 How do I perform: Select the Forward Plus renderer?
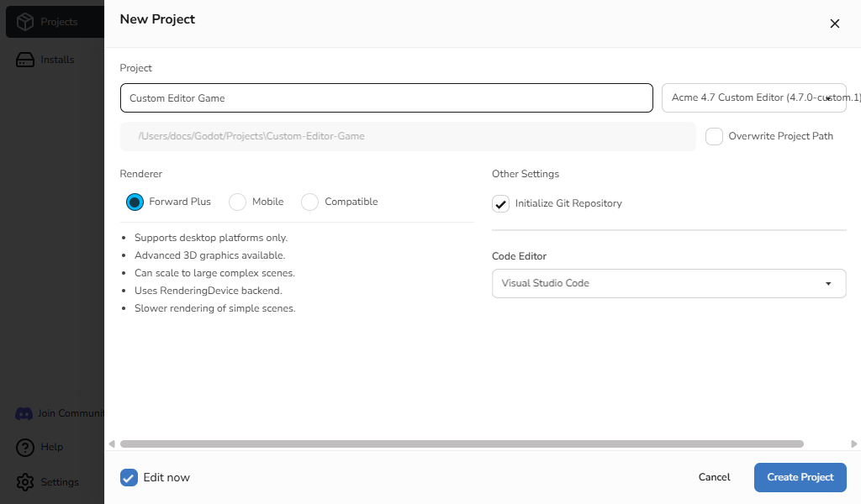[135, 202]
